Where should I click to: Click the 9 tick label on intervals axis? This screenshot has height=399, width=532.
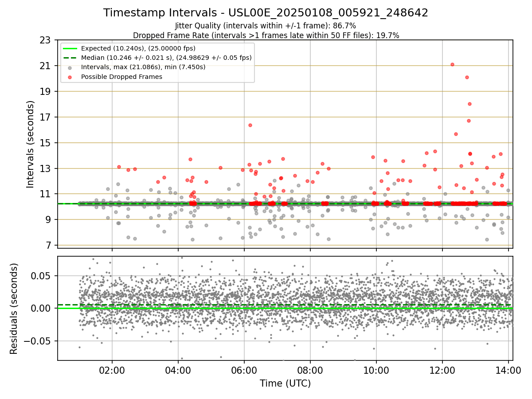(x=49, y=220)
